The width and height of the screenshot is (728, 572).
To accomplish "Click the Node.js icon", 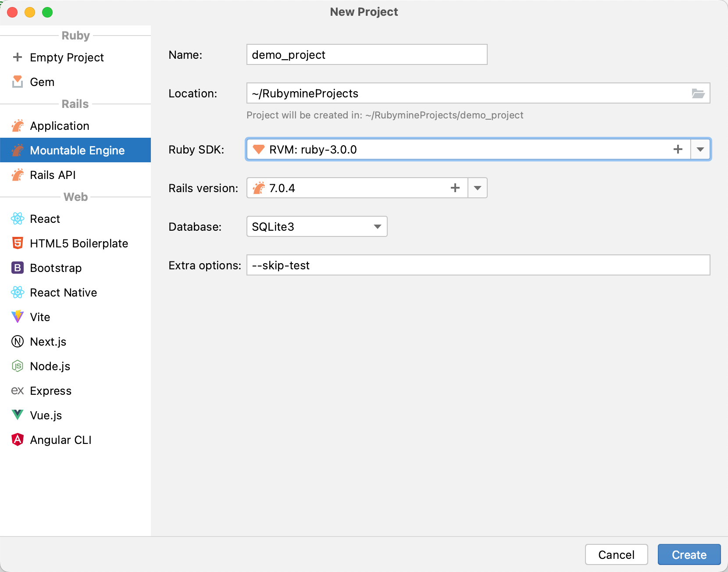I will [17, 366].
